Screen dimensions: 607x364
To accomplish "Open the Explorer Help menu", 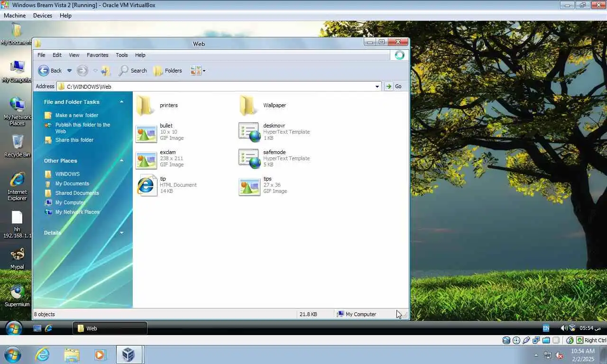I will [x=140, y=55].
